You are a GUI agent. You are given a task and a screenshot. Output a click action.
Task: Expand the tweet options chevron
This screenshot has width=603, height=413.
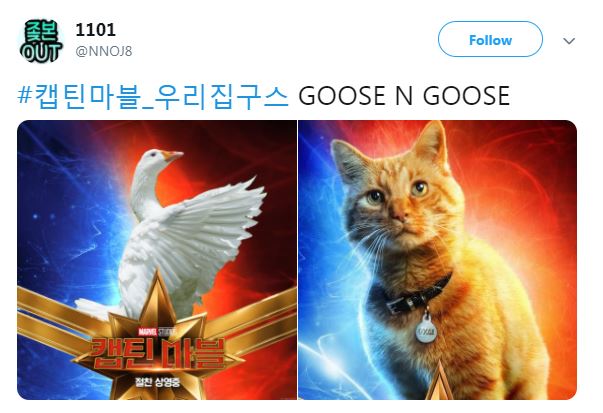(x=569, y=41)
